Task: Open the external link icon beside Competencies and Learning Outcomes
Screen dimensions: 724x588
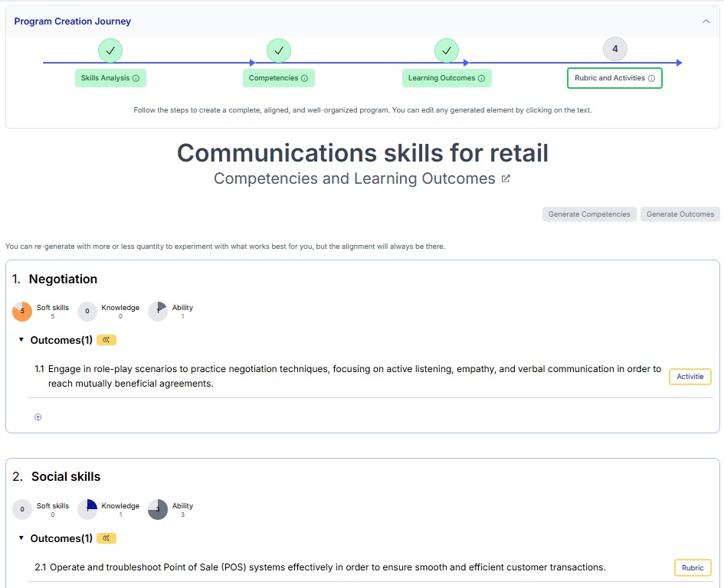Action: coord(505,178)
